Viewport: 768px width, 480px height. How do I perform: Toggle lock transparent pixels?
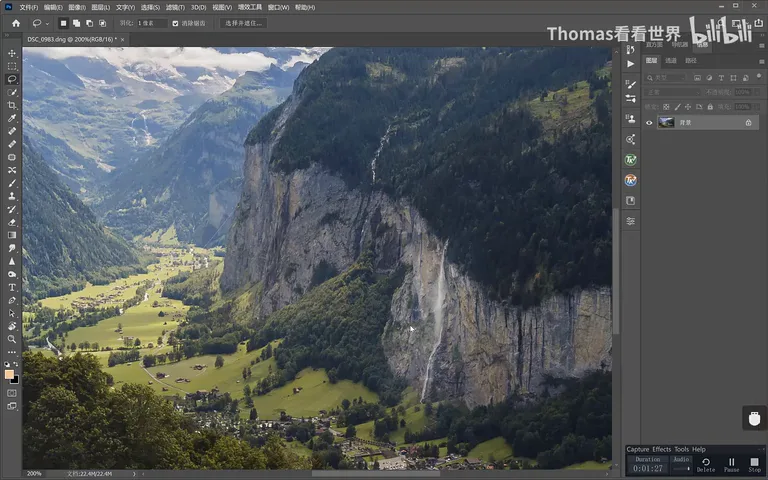[x=666, y=107]
